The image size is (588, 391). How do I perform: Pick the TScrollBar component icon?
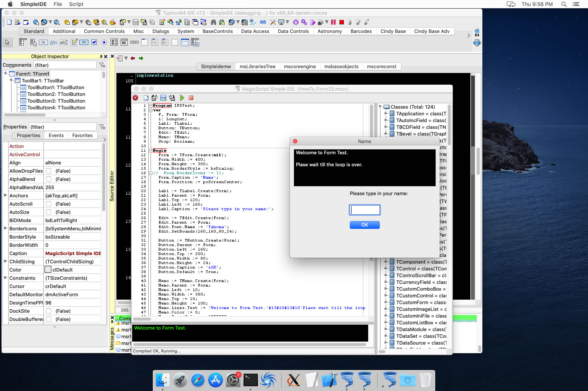click(x=134, y=42)
